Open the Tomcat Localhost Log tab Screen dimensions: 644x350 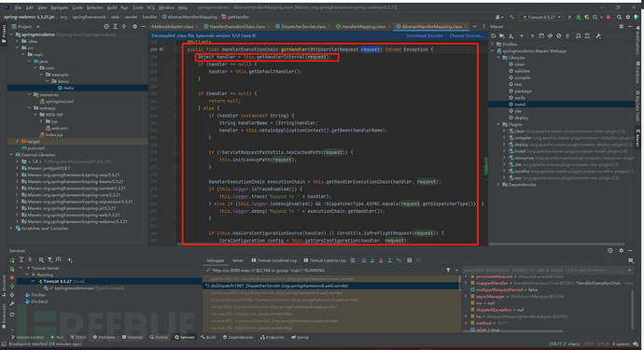click(x=274, y=260)
